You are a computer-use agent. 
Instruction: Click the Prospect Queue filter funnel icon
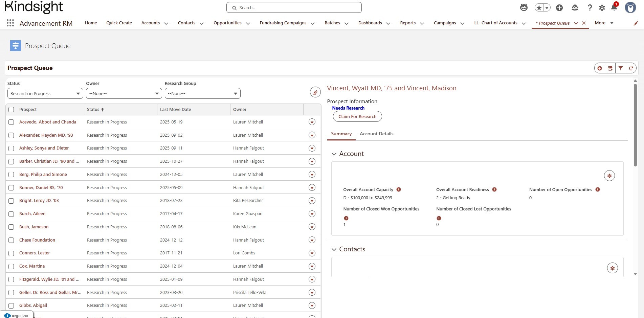pyautogui.click(x=620, y=68)
